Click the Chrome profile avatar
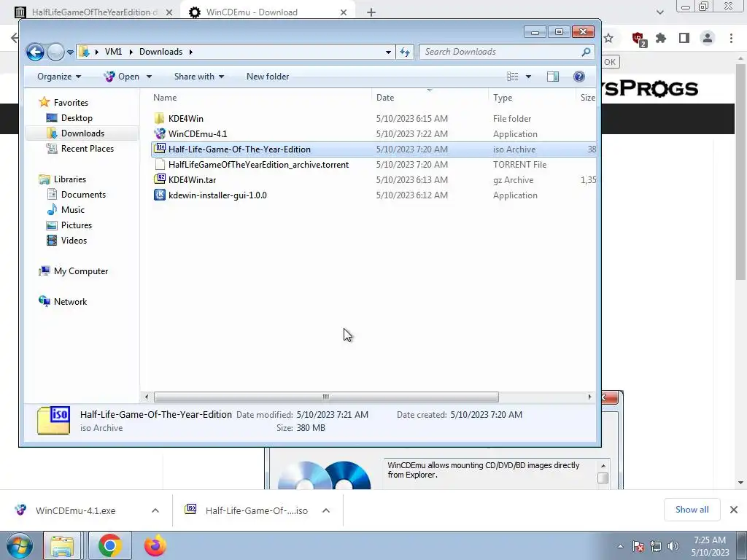This screenshot has height=560, width=747. [708, 38]
